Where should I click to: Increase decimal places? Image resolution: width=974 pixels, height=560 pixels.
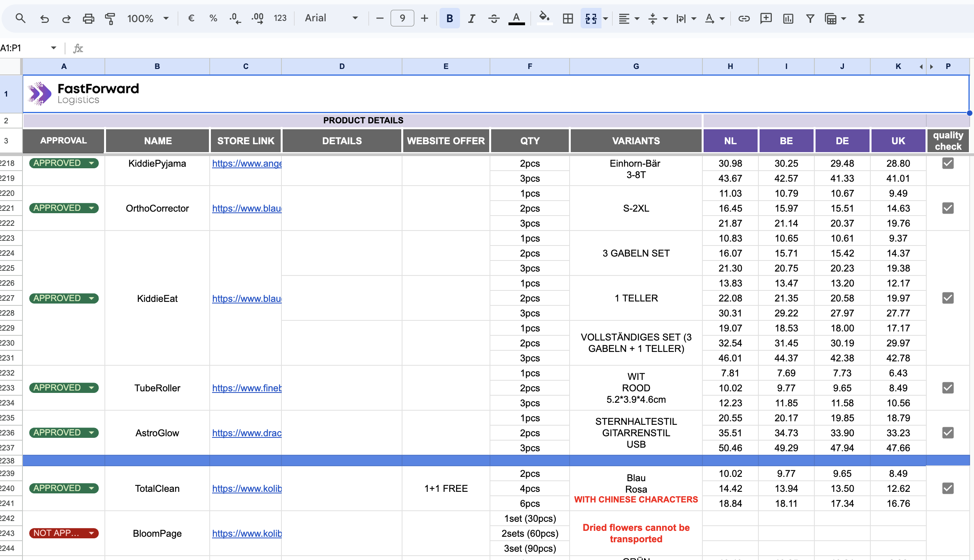(258, 18)
